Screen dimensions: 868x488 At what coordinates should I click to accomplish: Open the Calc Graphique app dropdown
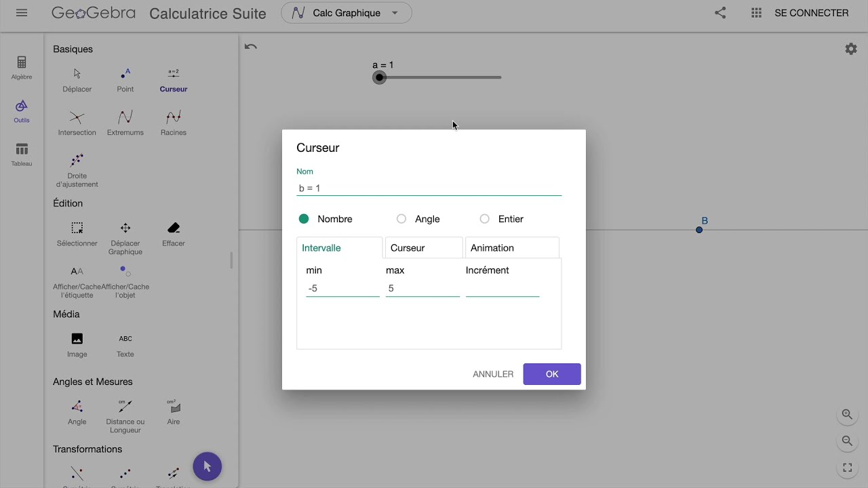coord(347,13)
